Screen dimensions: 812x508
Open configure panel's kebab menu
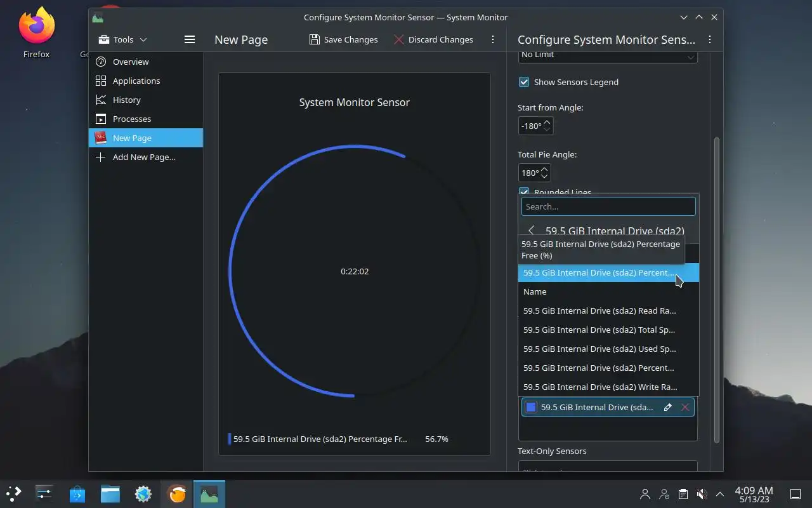coord(710,39)
